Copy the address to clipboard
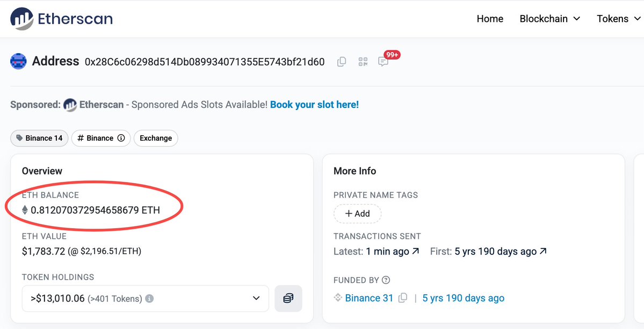 tap(341, 62)
